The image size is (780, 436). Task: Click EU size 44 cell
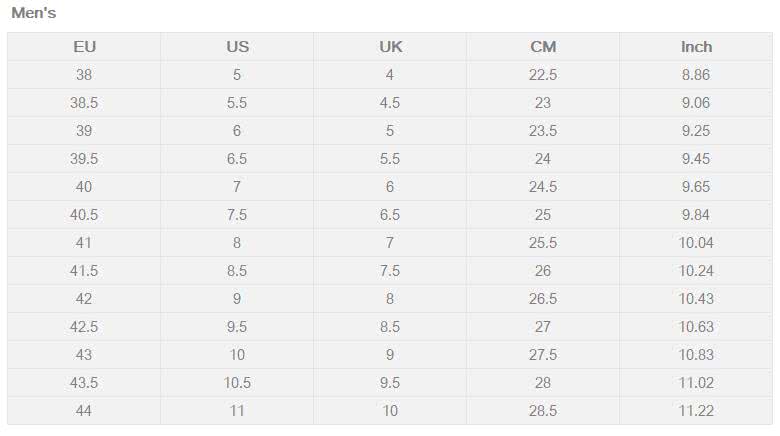pos(84,411)
